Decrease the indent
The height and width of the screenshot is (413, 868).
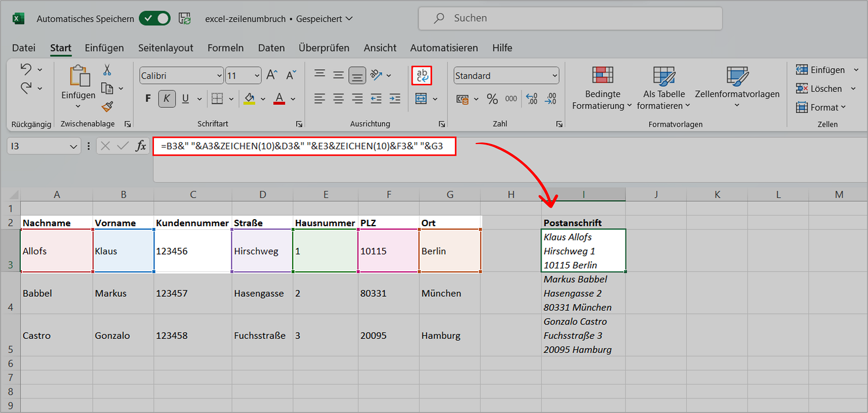(x=376, y=98)
